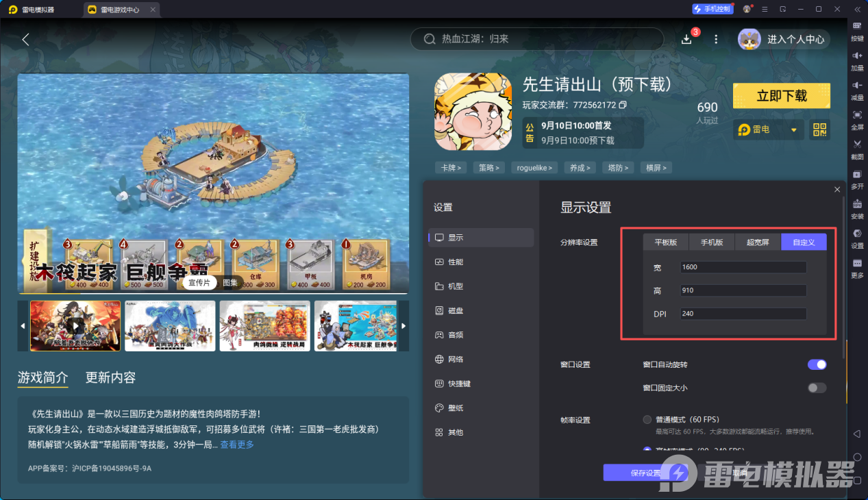Expand the three-dot menu beside downloads
The width and height of the screenshot is (868, 500).
click(x=715, y=39)
